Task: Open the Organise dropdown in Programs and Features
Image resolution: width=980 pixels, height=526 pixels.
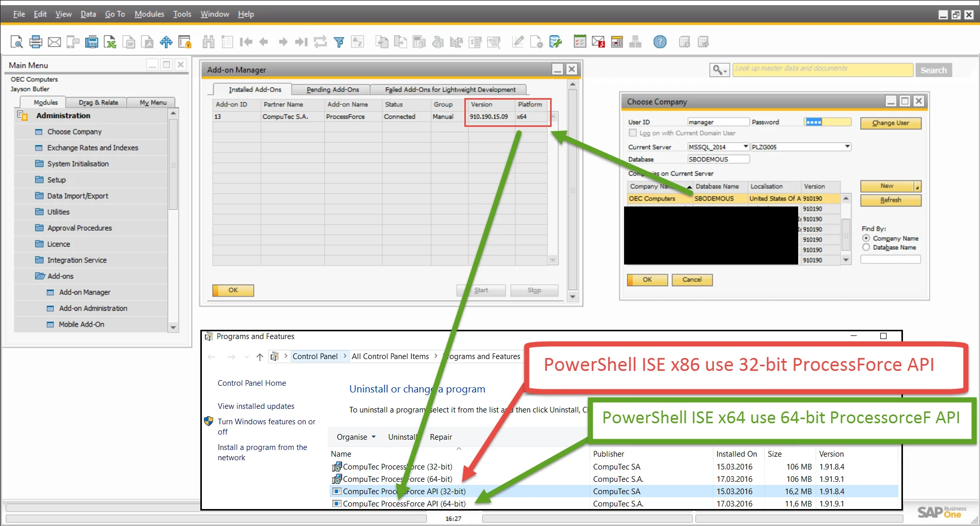Action: tap(356, 437)
